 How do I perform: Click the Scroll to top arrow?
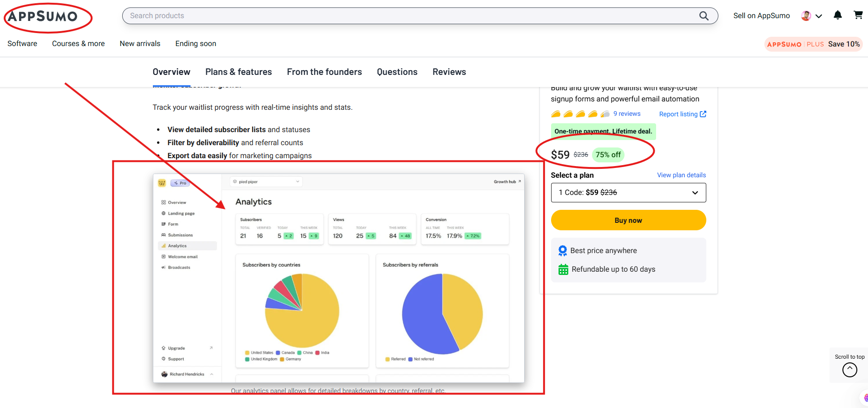coord(849,370)
